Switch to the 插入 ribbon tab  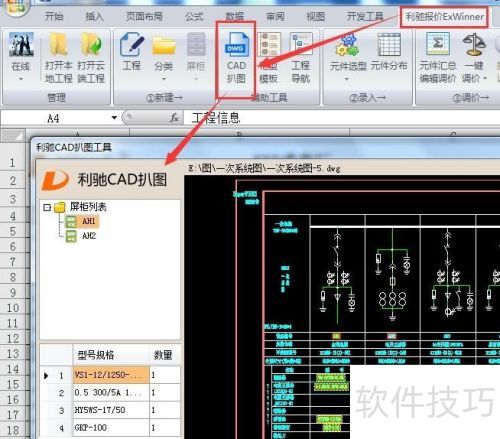[94, 16]
